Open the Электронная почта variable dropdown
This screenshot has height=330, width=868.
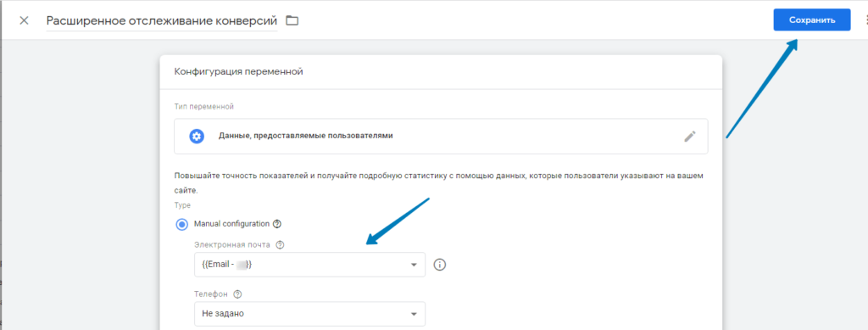[309, 265]
